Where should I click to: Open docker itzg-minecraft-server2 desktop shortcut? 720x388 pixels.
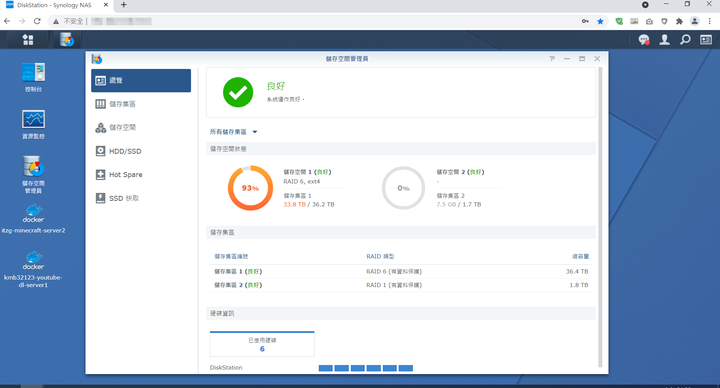34,219
